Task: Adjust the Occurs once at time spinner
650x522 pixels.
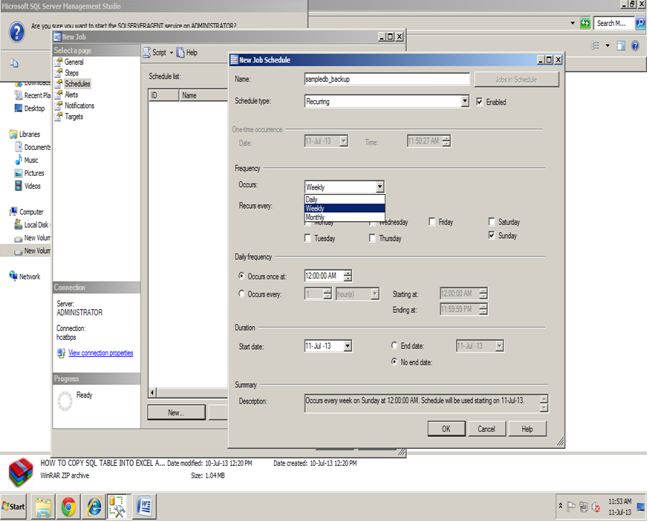Action: (x=348, y=276)
